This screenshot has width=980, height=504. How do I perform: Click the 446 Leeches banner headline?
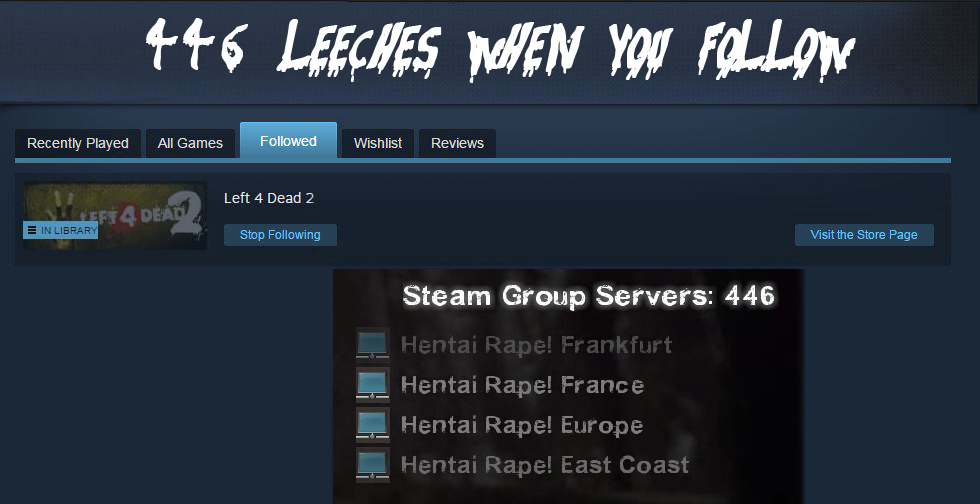(x=500, y=49)
